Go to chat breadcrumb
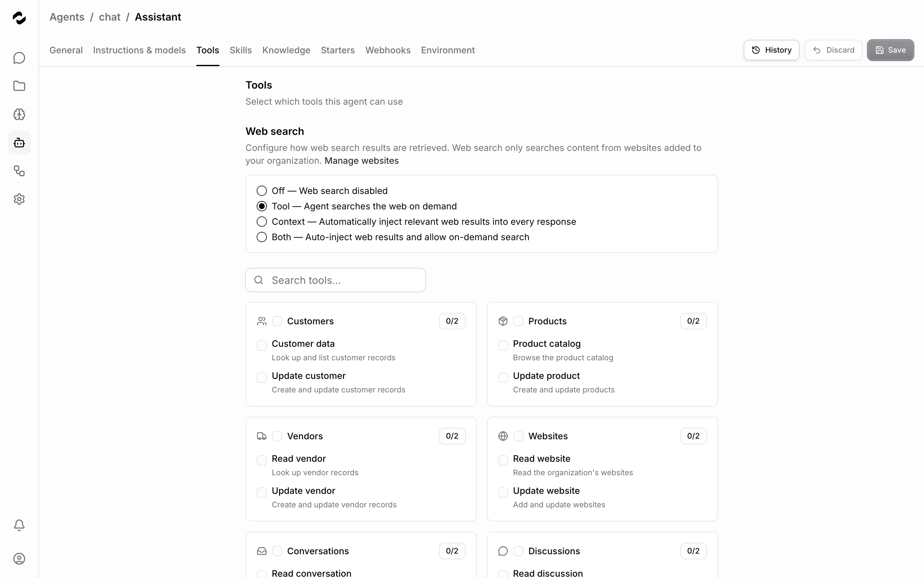Viewport: 924px width, 578px height. point(110,17)
